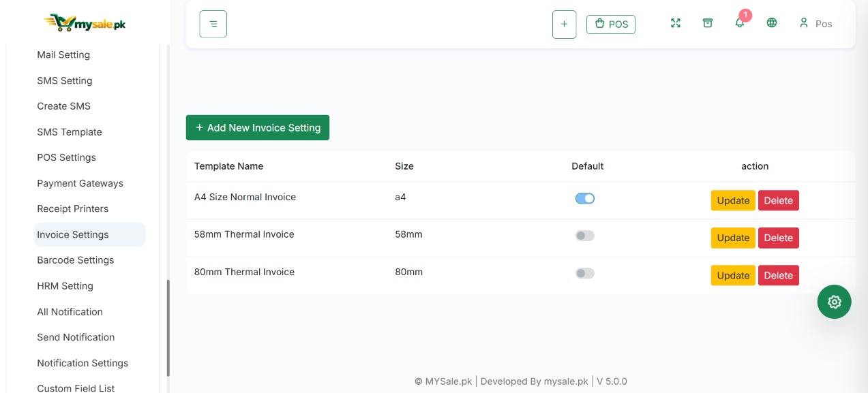This screenshot has width=868, height=393.
Task: Delete the A4 Size Normal Invoice
Action: (779, 200)
